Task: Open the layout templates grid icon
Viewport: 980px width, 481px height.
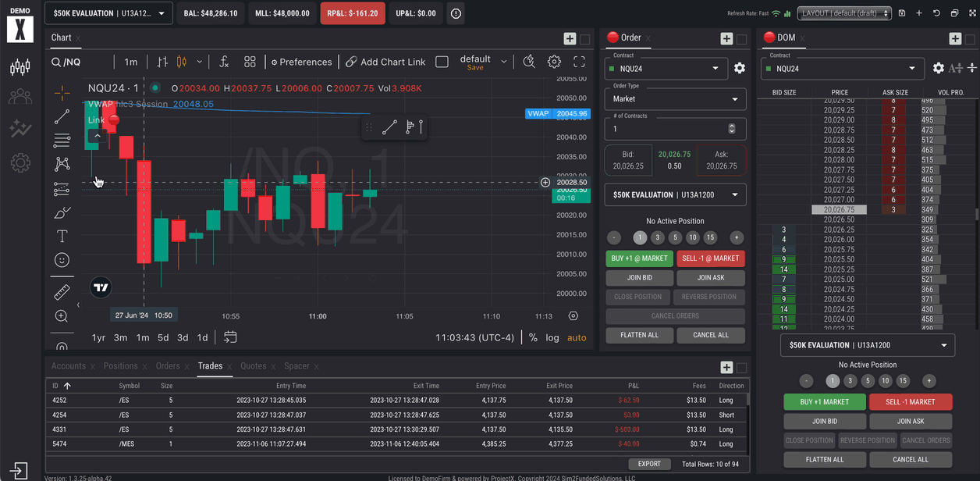Action: (250, 62)
